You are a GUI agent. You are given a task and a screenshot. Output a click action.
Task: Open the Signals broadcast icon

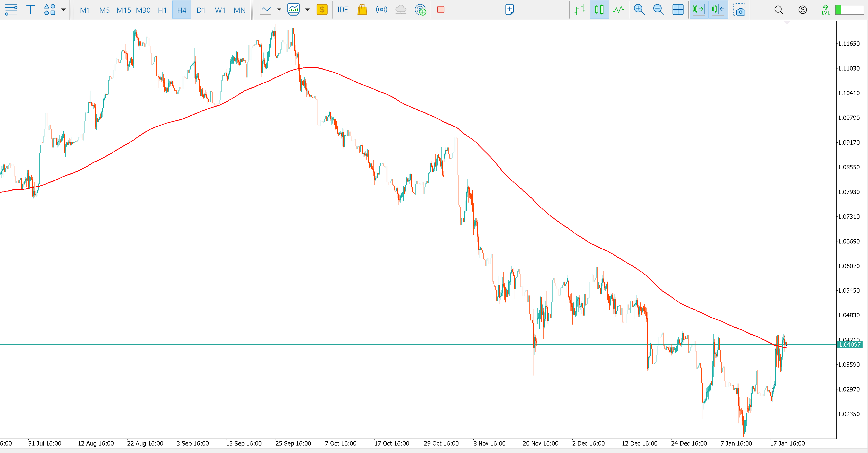(x=381, y=10)
